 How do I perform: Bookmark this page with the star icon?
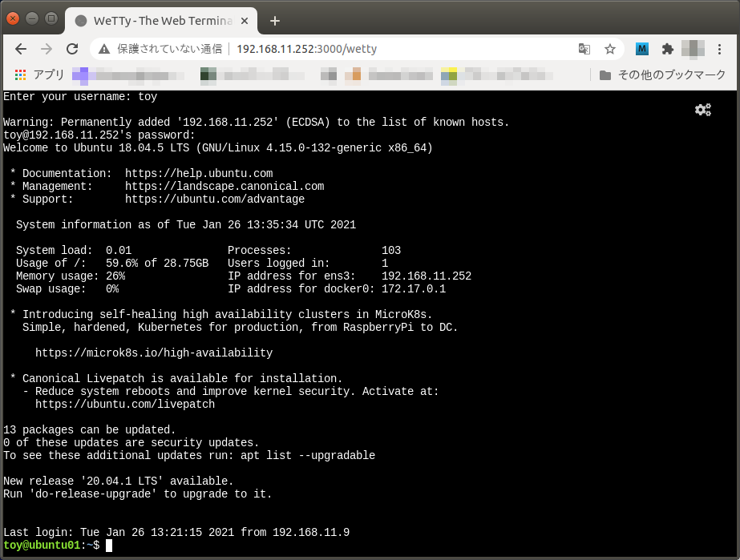(x=610, y=49)
